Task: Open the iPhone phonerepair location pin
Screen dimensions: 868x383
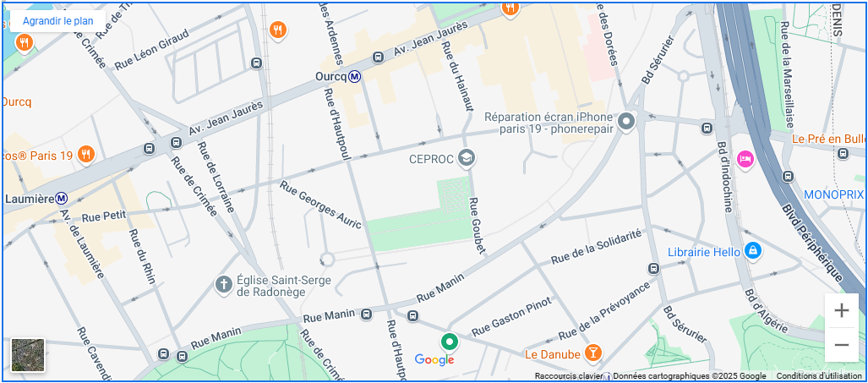Action: click(x=626, y=121)
